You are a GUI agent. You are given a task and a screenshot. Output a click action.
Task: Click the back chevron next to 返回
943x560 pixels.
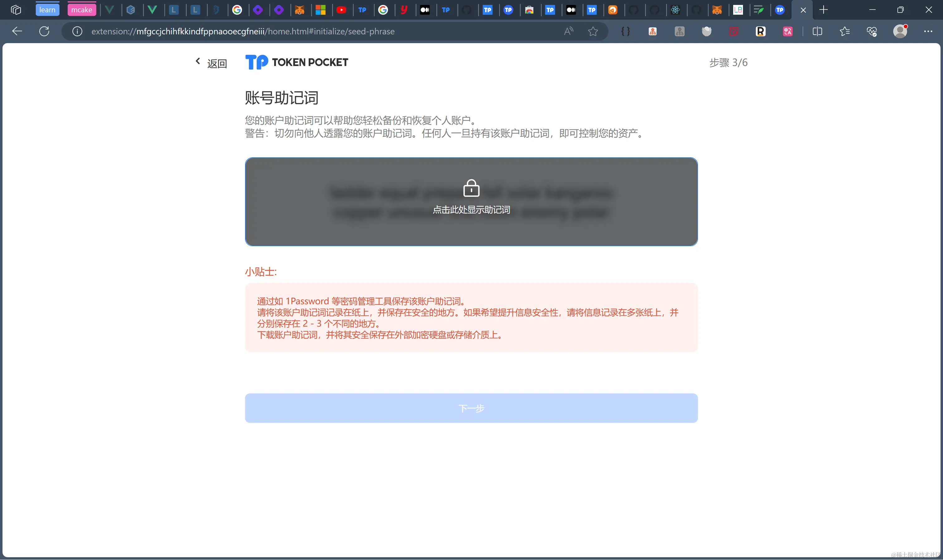[198, 61]
